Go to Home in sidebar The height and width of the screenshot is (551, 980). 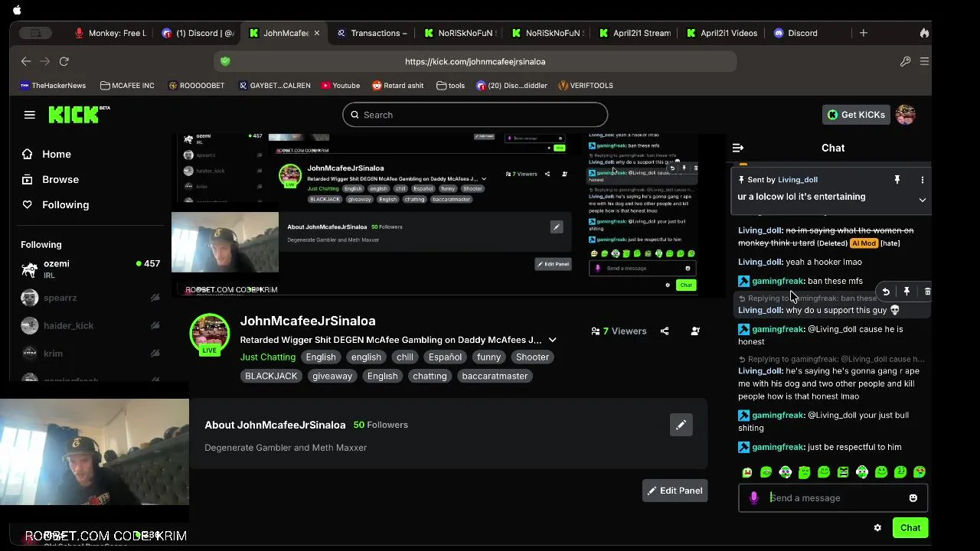56,154
